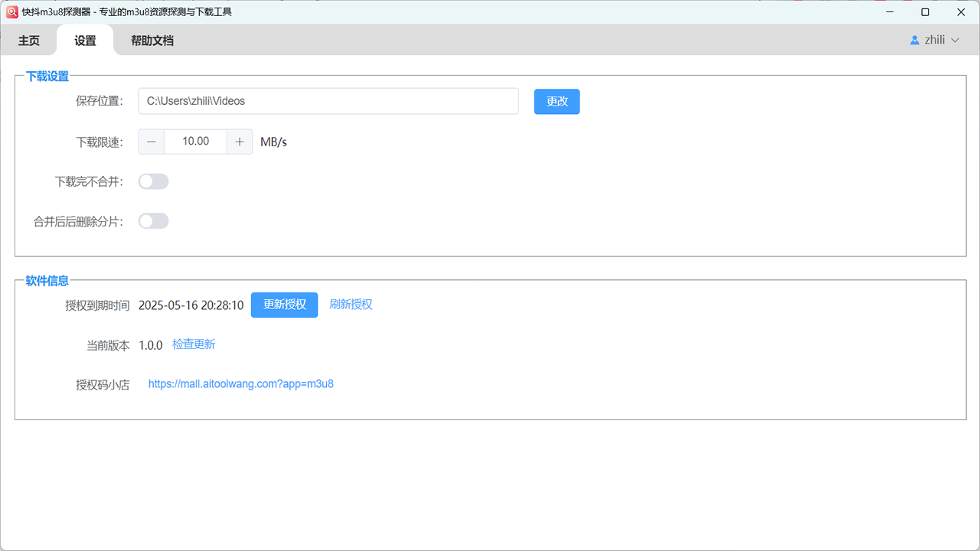
Task: Toggle the 下载完不合并 switch
Action: 153,181
